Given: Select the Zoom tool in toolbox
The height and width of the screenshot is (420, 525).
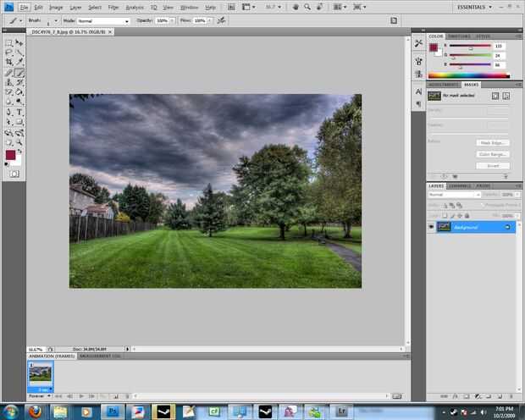Looking at the screenshot, I should 19,143.
